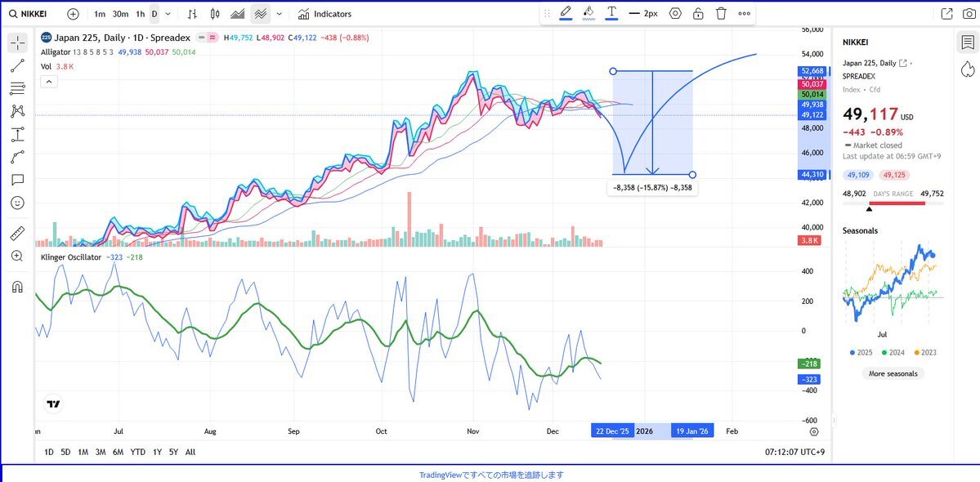Select the trend line drawing tool
The height and width of the screenshot is (482, 980).
[17, 66]
